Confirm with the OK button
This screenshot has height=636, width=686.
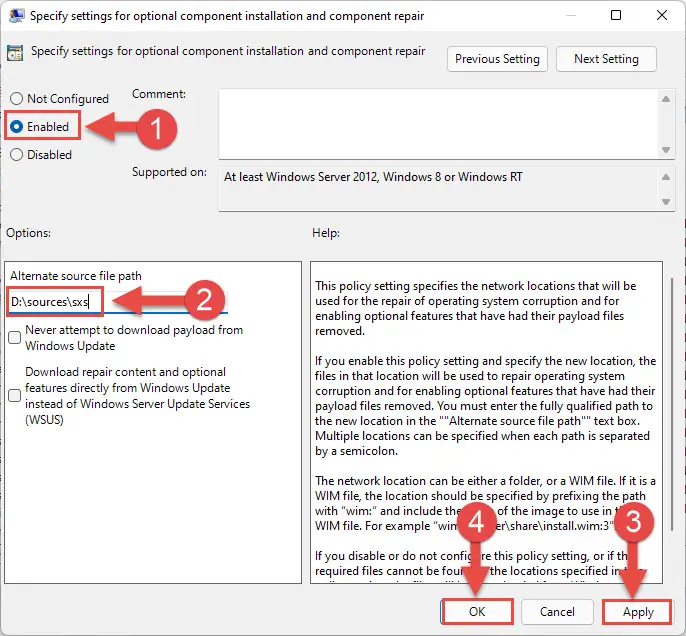point(477,612)
